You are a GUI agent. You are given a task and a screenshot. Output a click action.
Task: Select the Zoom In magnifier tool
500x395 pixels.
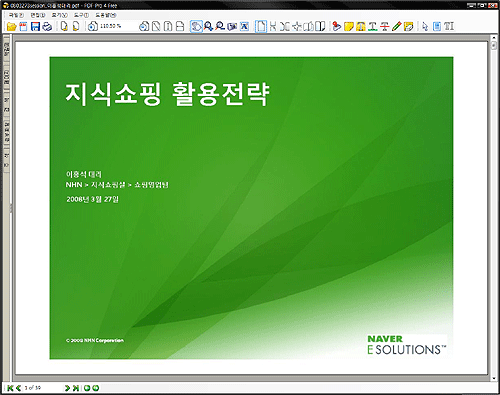tap(208, 26)
